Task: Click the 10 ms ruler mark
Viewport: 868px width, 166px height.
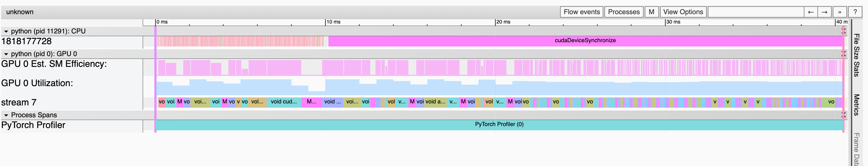Action: pyautogui.click(x=333, y=22)
